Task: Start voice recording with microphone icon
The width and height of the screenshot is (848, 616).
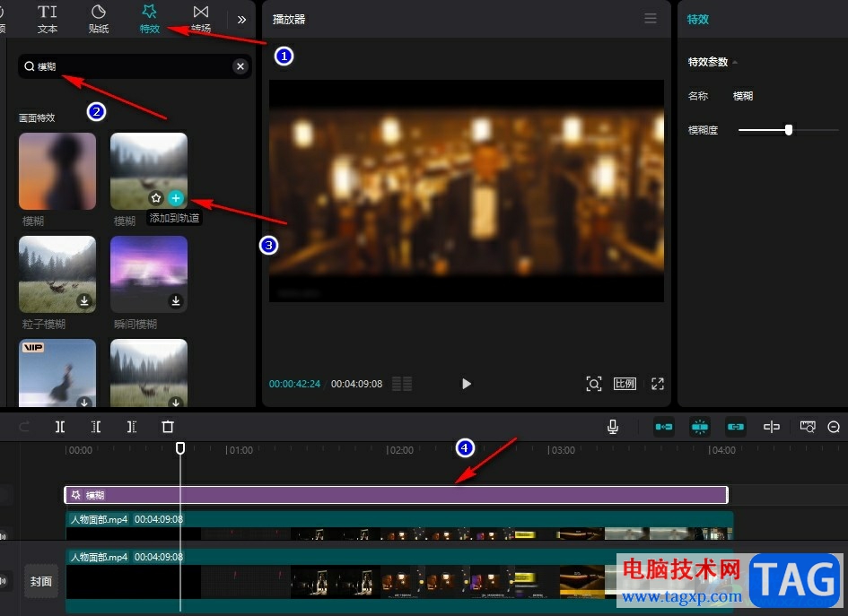Action: click(x=613, y=427)
